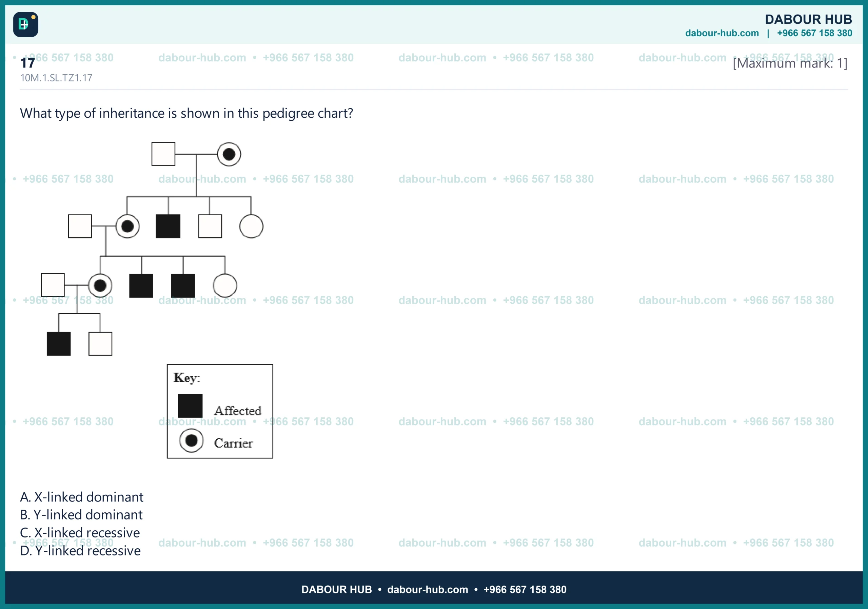Image resolution: width=868 pixels, height=609 pixels.
Task: Click the first-generation carrier female circle
Action: pyautogui.click(x=229, y=154)
